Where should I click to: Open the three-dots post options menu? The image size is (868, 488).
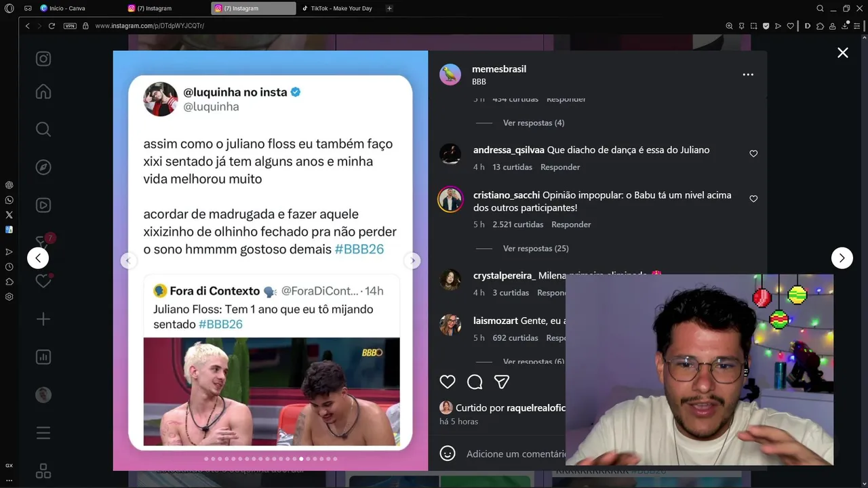[748, 75]
